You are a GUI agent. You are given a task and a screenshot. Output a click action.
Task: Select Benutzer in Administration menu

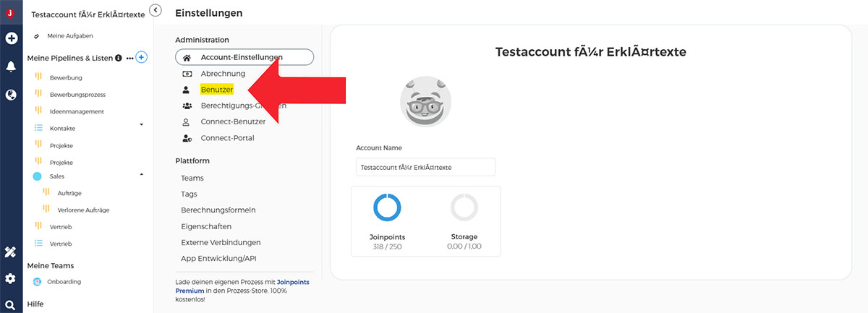[217, 90]
